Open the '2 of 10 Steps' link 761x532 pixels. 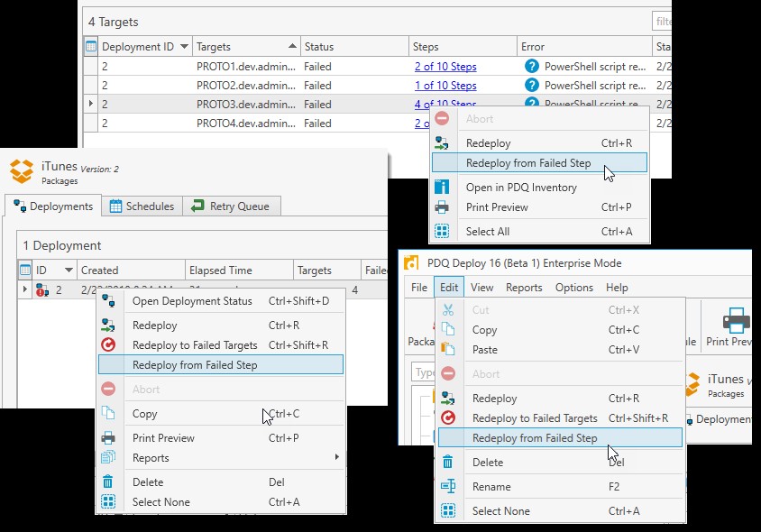click(x=445, y=67)
